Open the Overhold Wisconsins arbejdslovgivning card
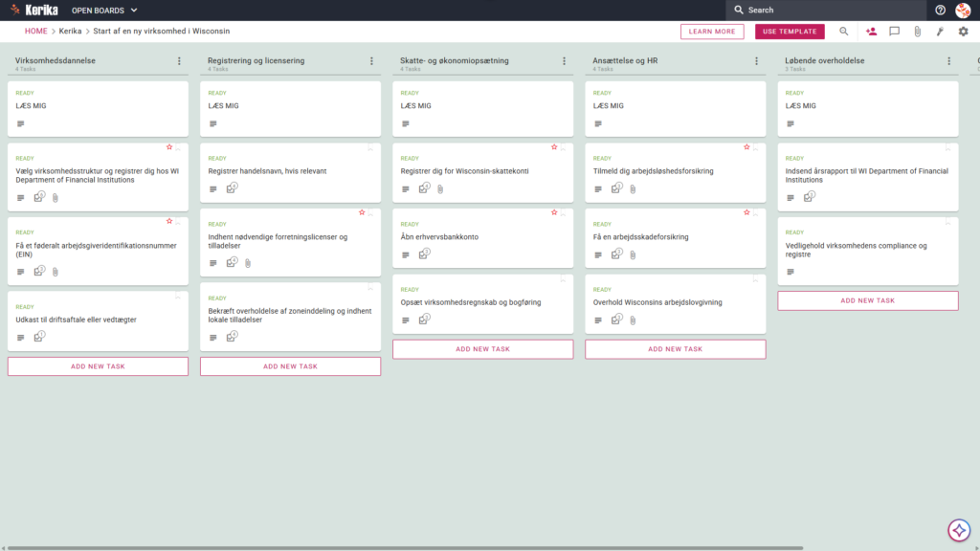 pos(675,304)
